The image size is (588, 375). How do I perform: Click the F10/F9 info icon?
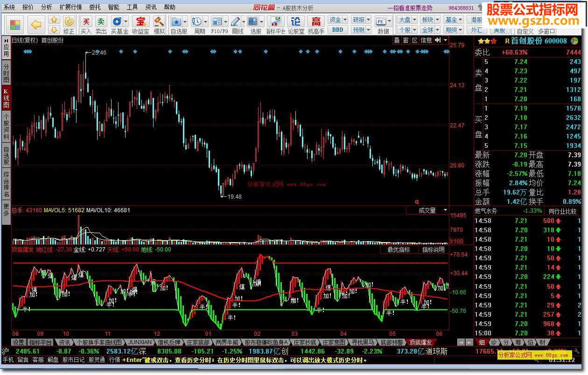[217, 21]
